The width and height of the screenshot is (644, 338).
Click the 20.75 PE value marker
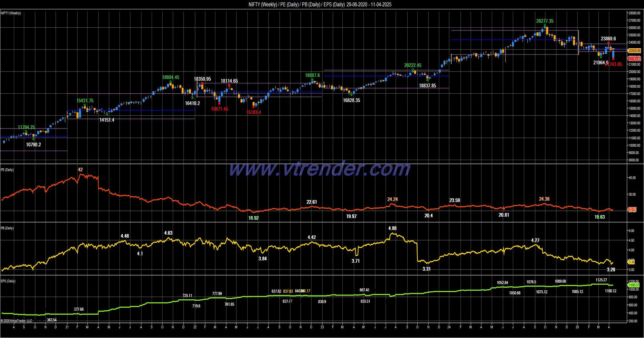click(x=632, y=210)
